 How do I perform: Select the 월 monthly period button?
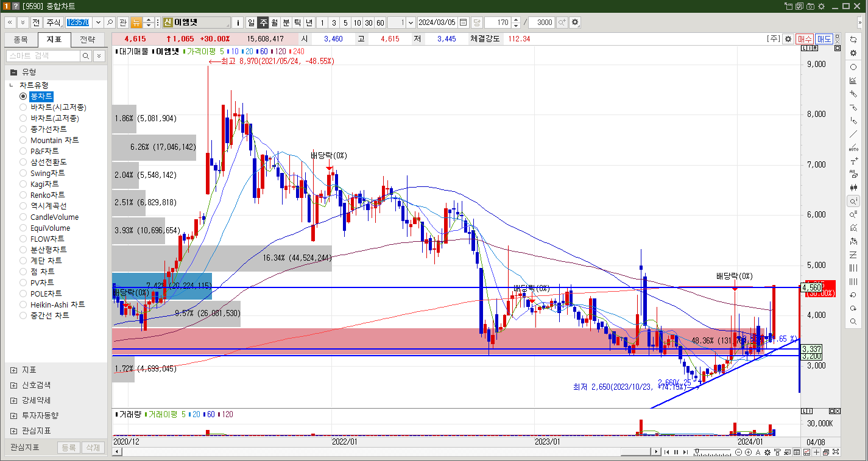(x=275, y=23)
